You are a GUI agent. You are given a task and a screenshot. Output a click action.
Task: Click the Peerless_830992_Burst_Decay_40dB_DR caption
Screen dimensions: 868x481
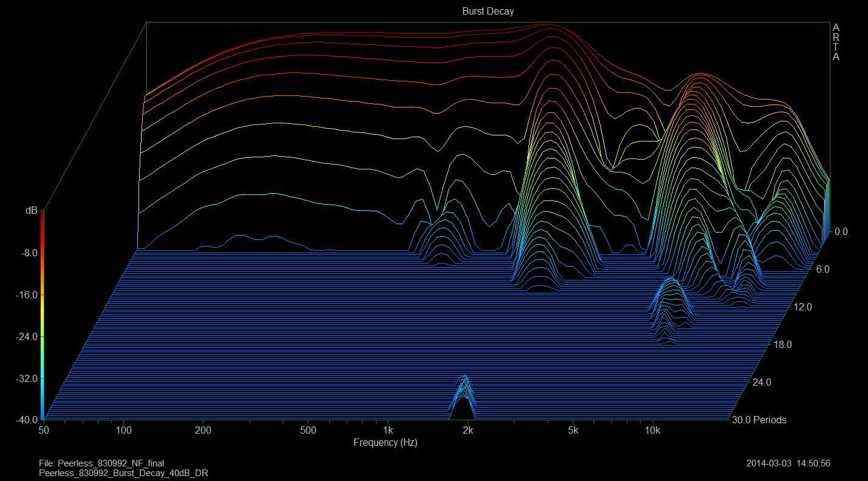(x=123, y=472)
